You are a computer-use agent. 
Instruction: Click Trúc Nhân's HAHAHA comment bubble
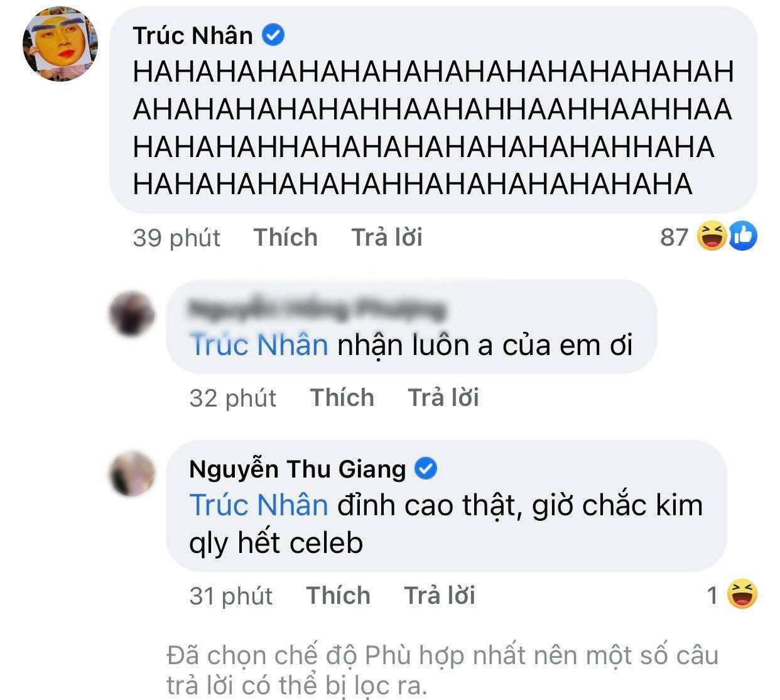click(x=433, y=126)
